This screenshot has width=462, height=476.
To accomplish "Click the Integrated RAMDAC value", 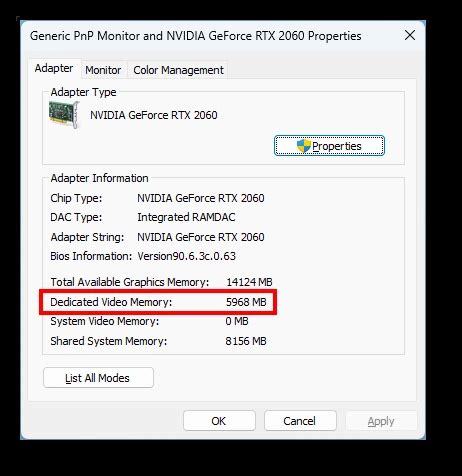I will click(x=186, y=217).
